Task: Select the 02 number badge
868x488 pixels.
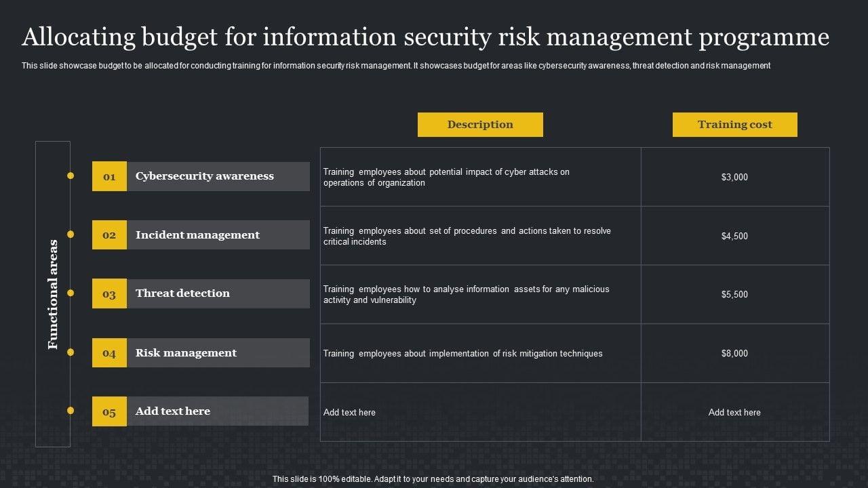Action: tap(109, 235)
